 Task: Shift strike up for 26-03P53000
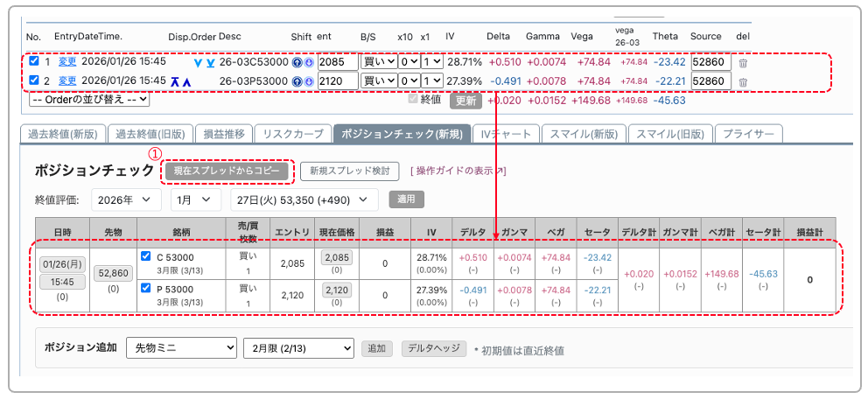pyautogui.click(x=296, y=81)
